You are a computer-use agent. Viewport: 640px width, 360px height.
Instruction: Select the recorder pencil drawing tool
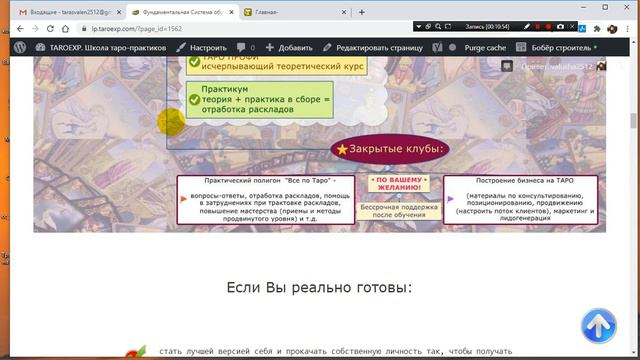tap(527, 27)
